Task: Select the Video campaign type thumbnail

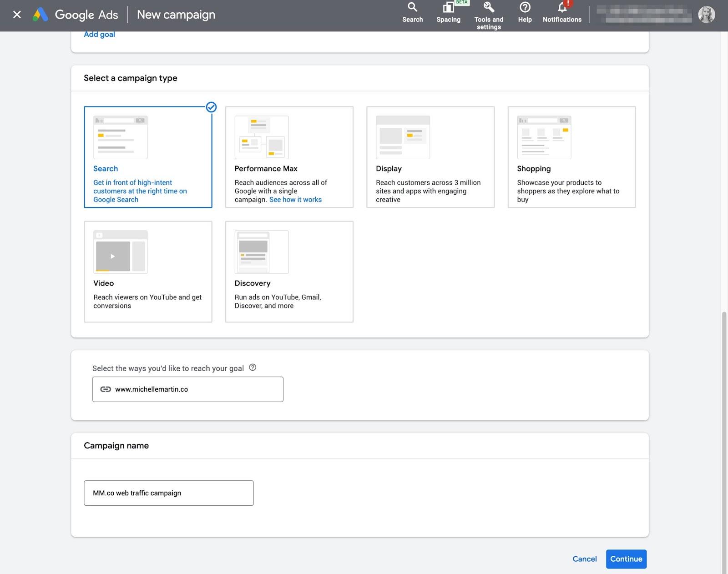Action: 120,252
